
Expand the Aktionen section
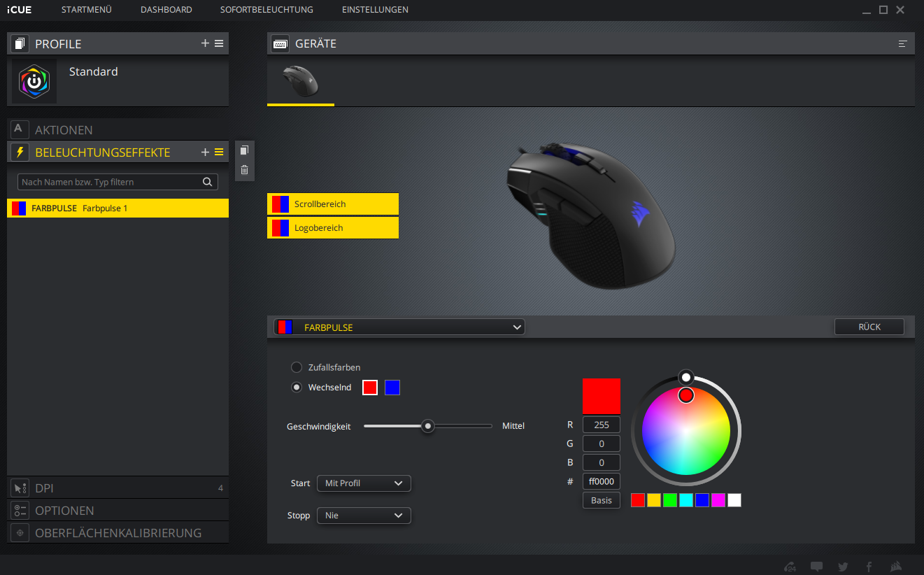point(118,129)
